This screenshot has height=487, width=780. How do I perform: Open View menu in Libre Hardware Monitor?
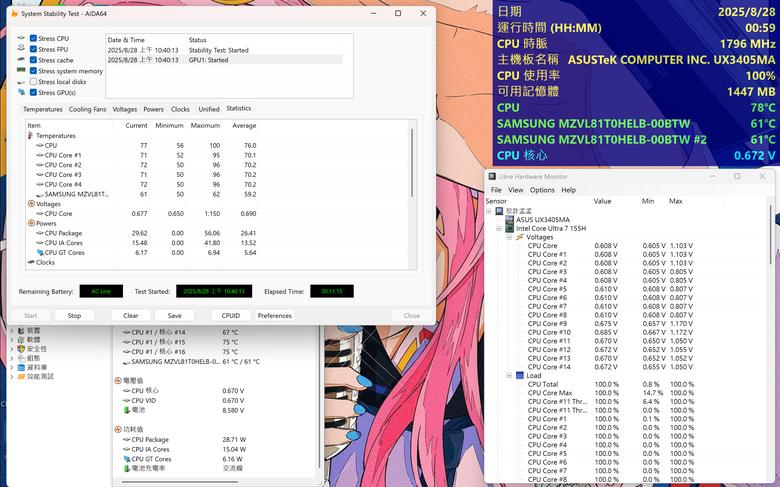pos(515,190)
